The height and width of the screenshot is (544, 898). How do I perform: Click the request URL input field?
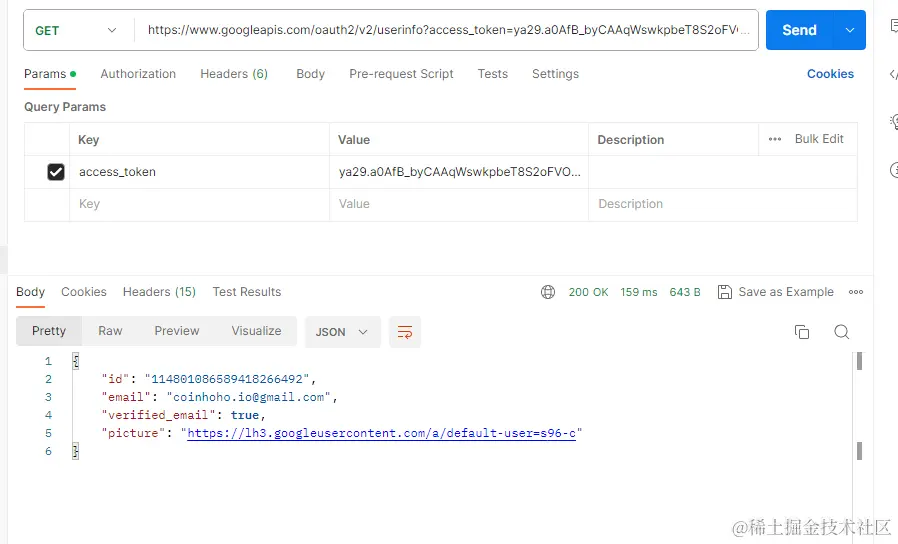point(447,30)
